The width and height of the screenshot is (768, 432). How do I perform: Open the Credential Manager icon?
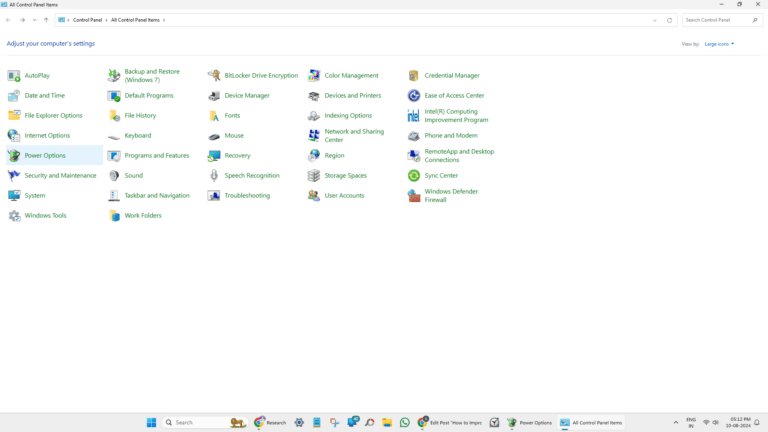coord(413,75)
